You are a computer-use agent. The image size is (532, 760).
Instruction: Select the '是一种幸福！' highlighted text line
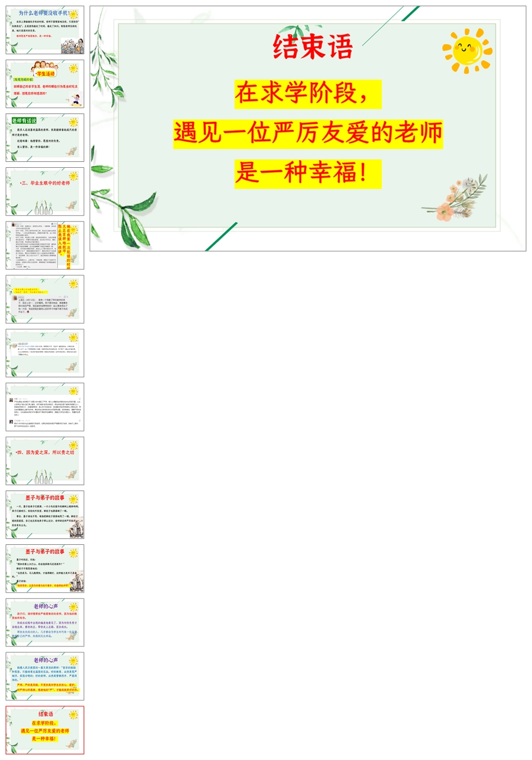tap(307, 173)
